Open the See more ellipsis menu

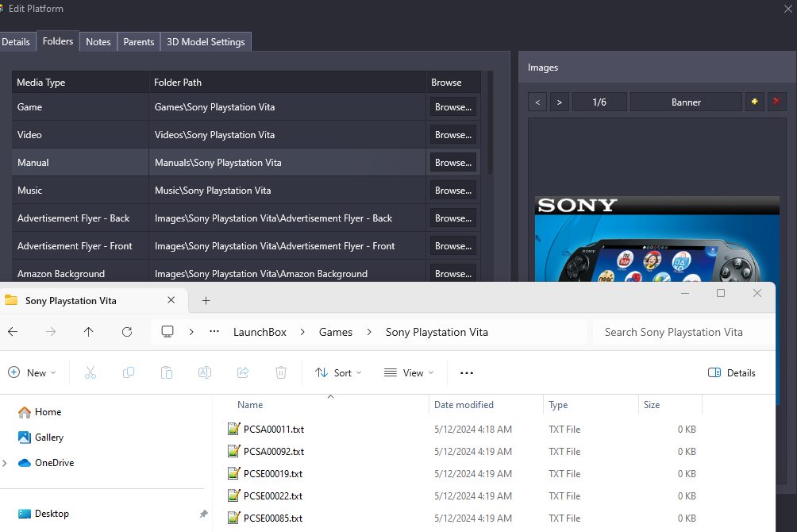pos(467,373)
